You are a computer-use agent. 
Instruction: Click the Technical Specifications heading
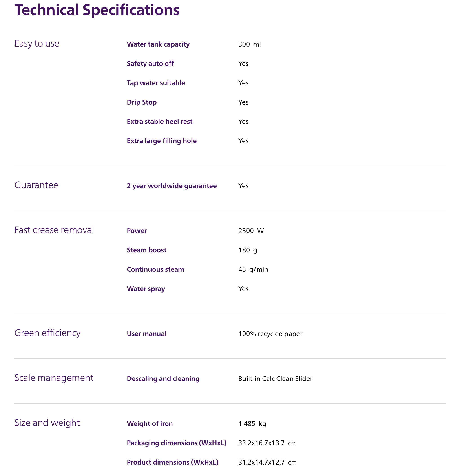pyautogui.click(x=97, y=10)
